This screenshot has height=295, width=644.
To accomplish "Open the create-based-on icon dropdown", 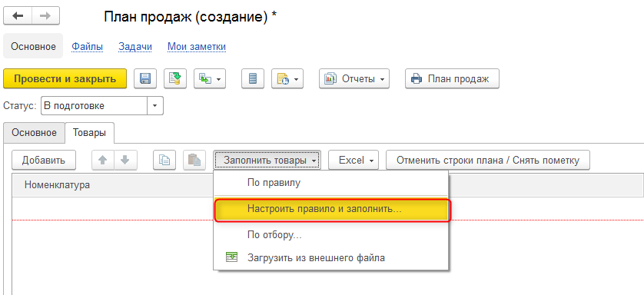I will pyautogui.click(x=210, y=78).
